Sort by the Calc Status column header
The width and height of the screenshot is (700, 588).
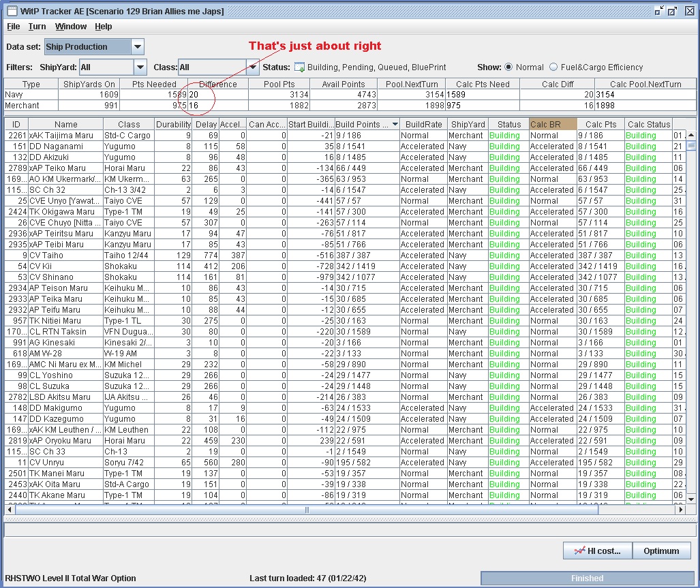coord(649,125)
